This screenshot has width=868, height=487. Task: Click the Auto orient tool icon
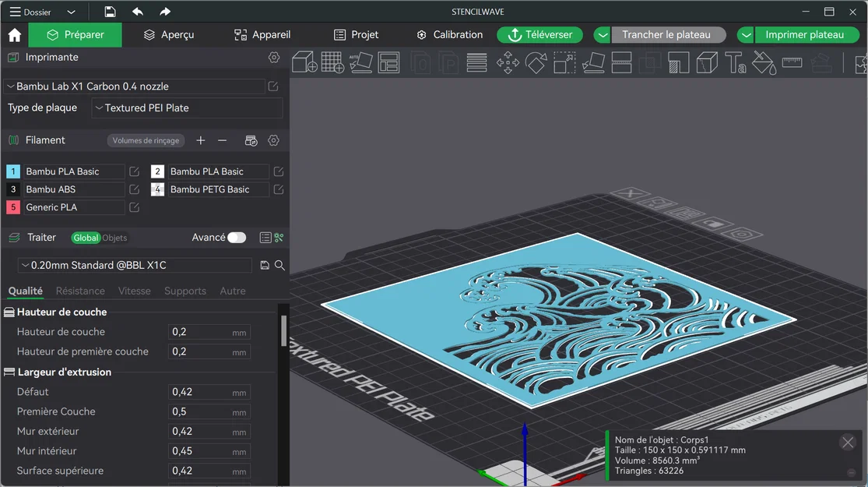coord(360,62)
